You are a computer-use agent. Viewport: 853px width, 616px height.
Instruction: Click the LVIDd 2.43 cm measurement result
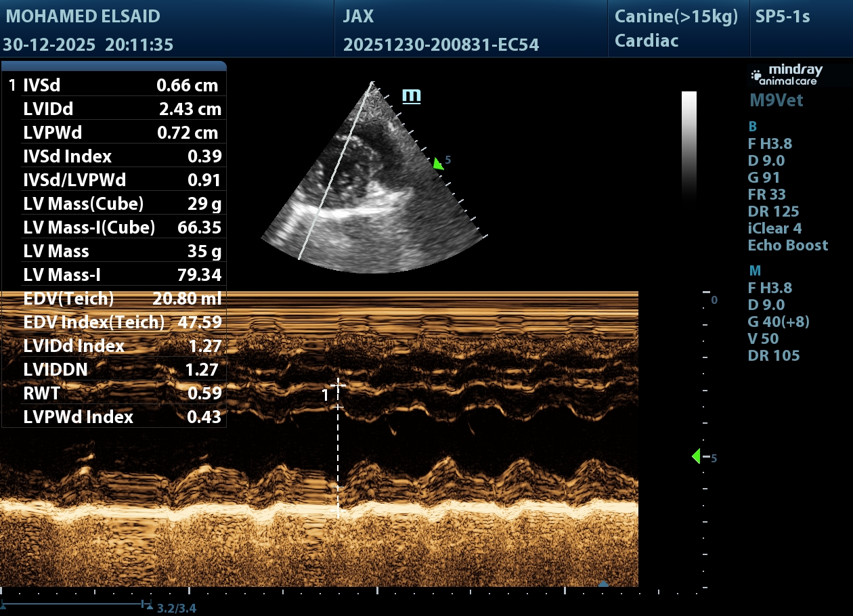tap(122, 109)
